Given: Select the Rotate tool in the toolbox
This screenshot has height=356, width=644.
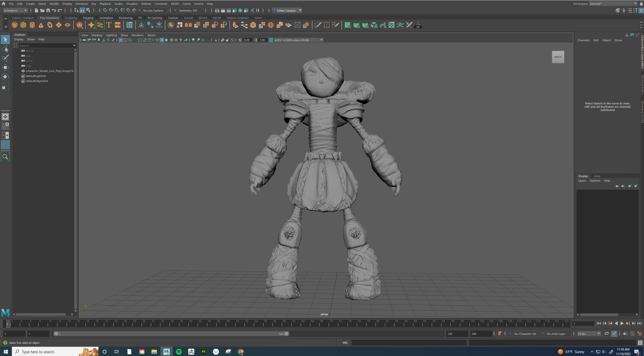Looking at the screenshot, I should click(x=5, y=77).
